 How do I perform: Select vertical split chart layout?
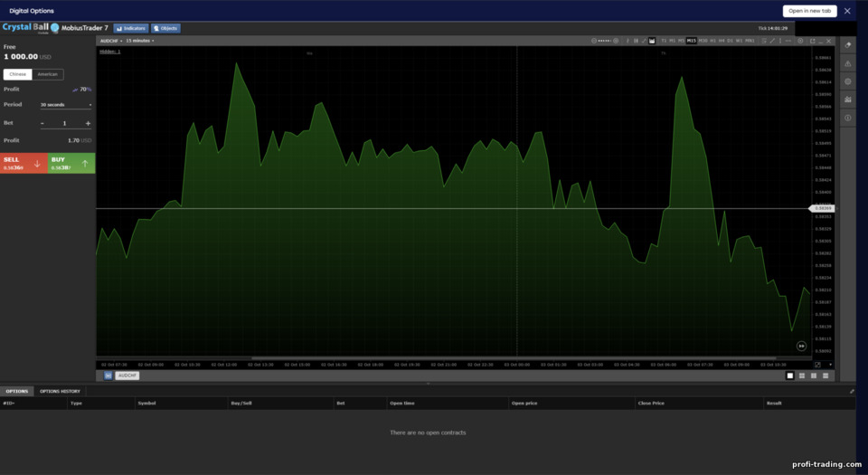click(x=814, y=375)
